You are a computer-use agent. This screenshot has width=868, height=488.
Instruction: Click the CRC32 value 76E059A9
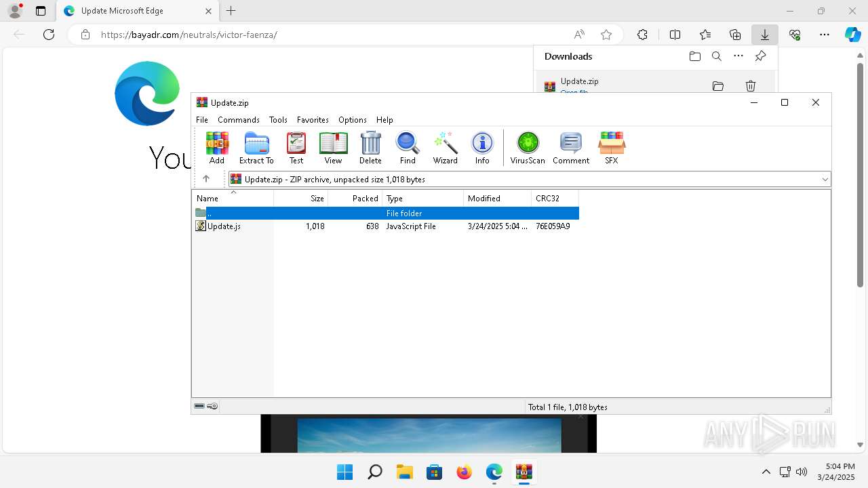(553, 226)
